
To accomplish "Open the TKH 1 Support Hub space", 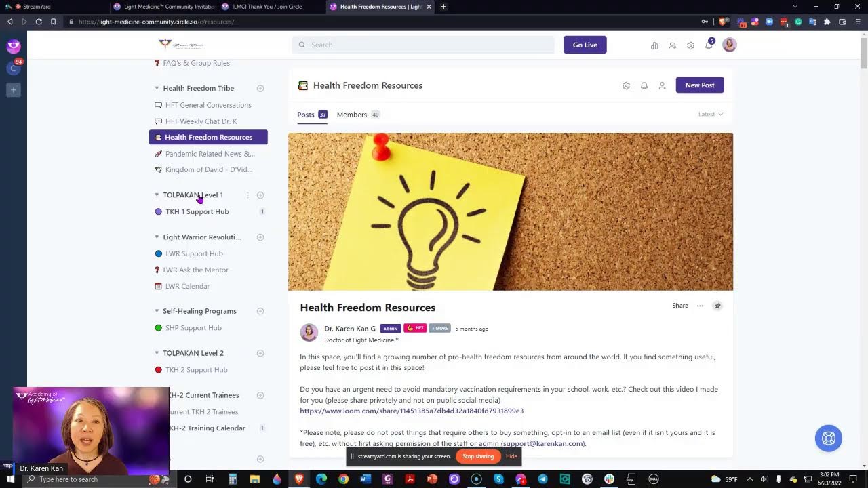I will [197, 211].
